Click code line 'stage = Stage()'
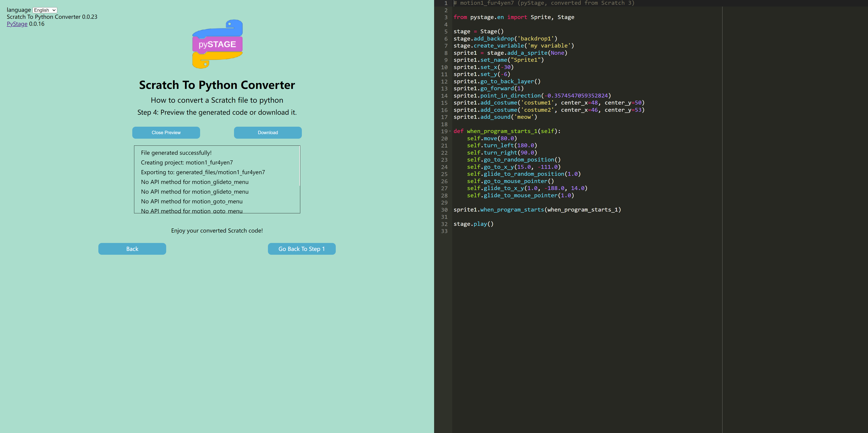This screenshot has height=433, width=868. tap(478, 31)
